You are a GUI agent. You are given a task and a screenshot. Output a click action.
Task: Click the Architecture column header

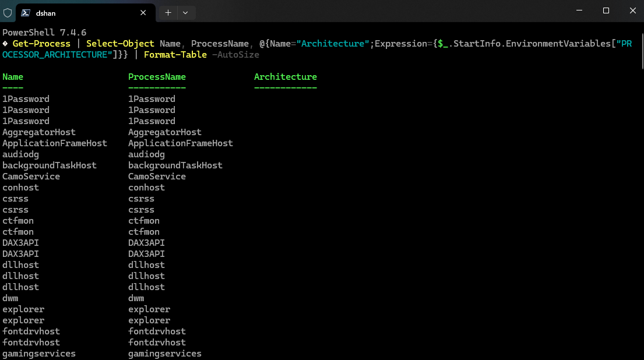[x=285, y=77]
